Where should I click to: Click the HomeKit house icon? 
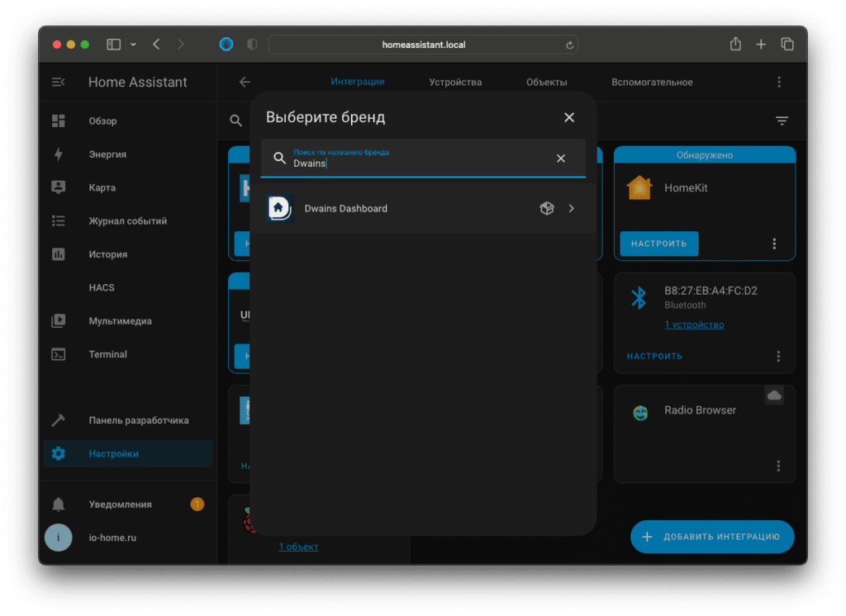pyautogui.click(x=639, y=187)
